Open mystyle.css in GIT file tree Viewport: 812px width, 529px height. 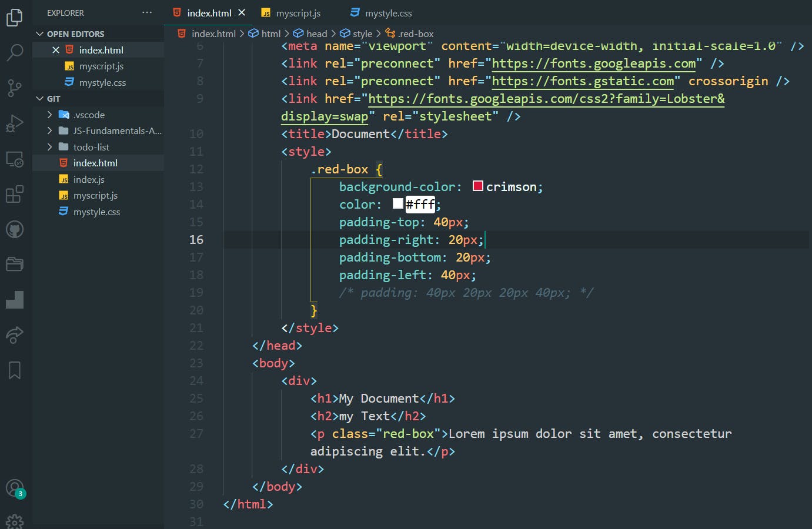98,212
